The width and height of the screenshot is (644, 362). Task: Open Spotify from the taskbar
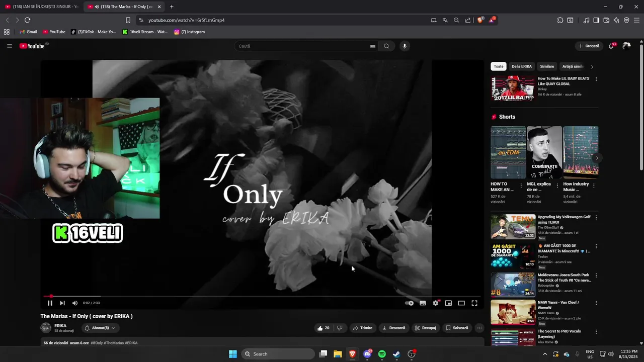382,354
